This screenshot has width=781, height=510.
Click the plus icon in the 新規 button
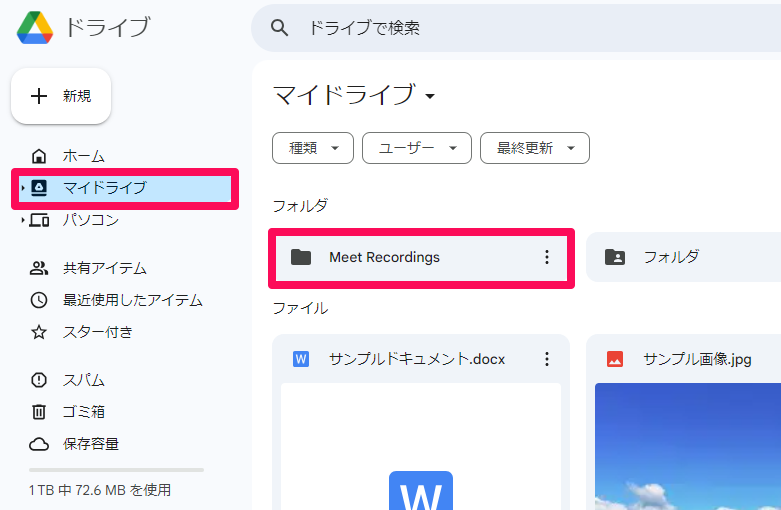coord(39,96)
